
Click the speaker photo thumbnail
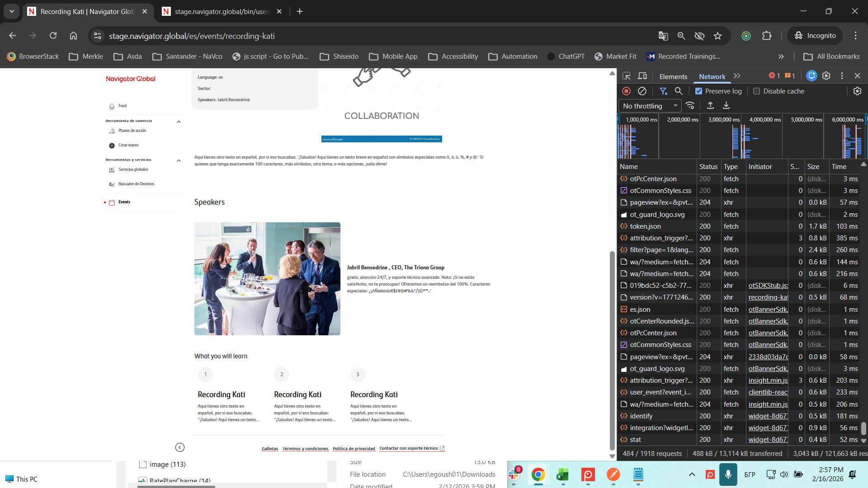[267, 279]
